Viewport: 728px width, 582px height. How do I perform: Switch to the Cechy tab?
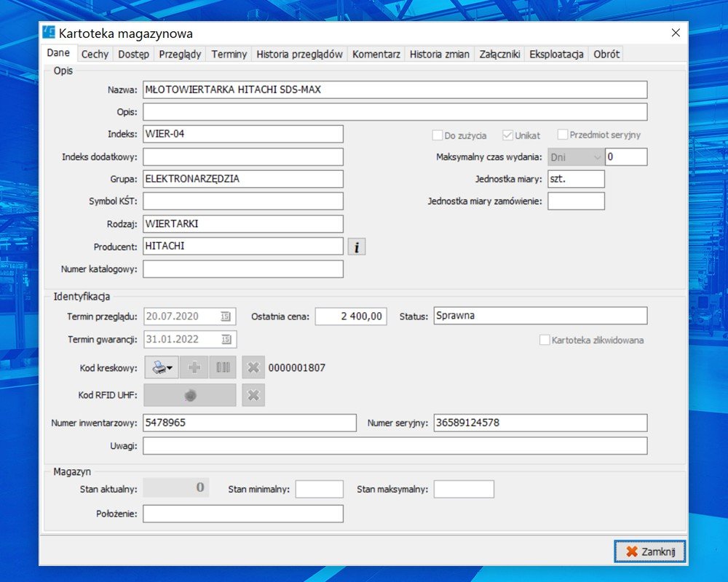coord(95,54)
